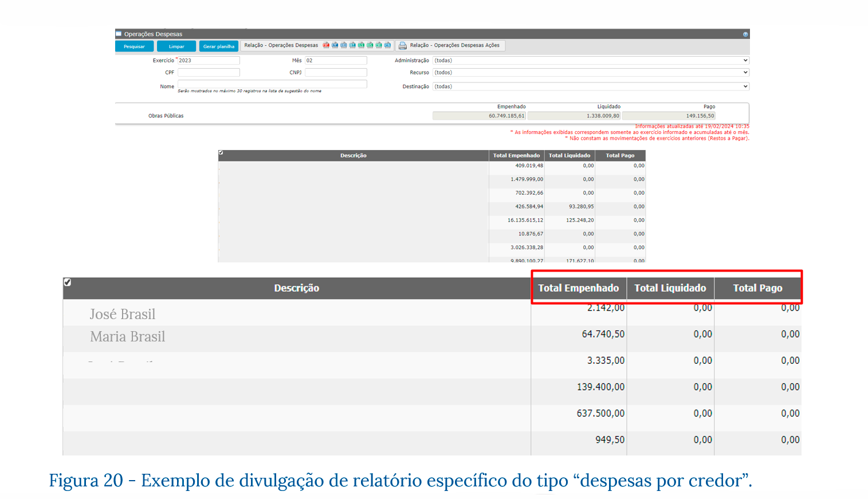Screen dimensions: 868x499
Task: Click the window icon beside Operações Despesas title
Action: pyautogui.click(x=119, y=34)
